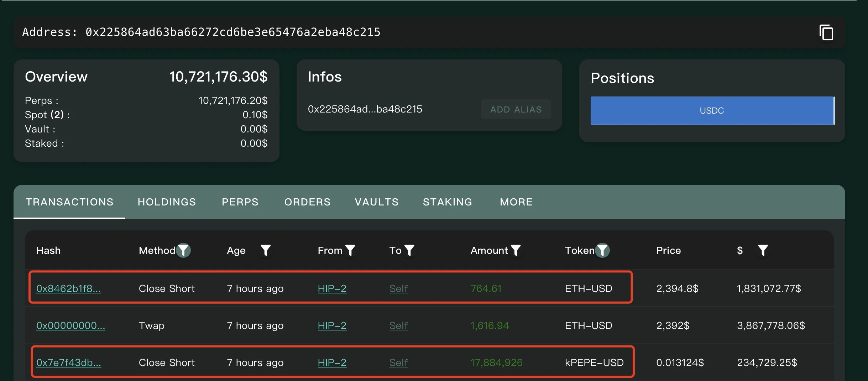The height and width of the screenshot is (381, 868).
Task: Open the Twap transaction hash 0x00000000
Action: pyautogui.click(x=70, y=325)
